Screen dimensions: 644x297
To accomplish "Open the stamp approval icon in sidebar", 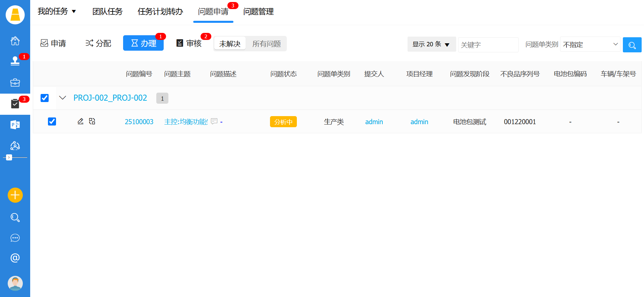I will pyautogui.click(x=15, y=61).
